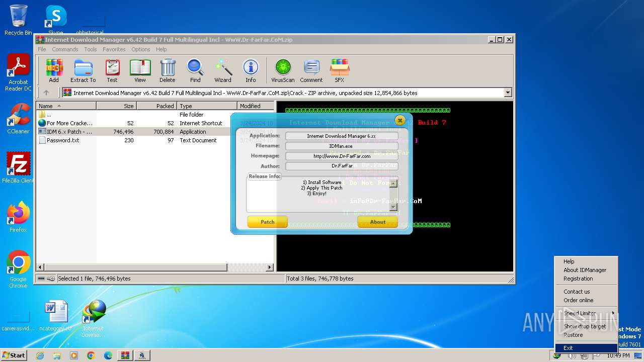
Task: Click the About button in patcher
Action: tap(378, 222)
